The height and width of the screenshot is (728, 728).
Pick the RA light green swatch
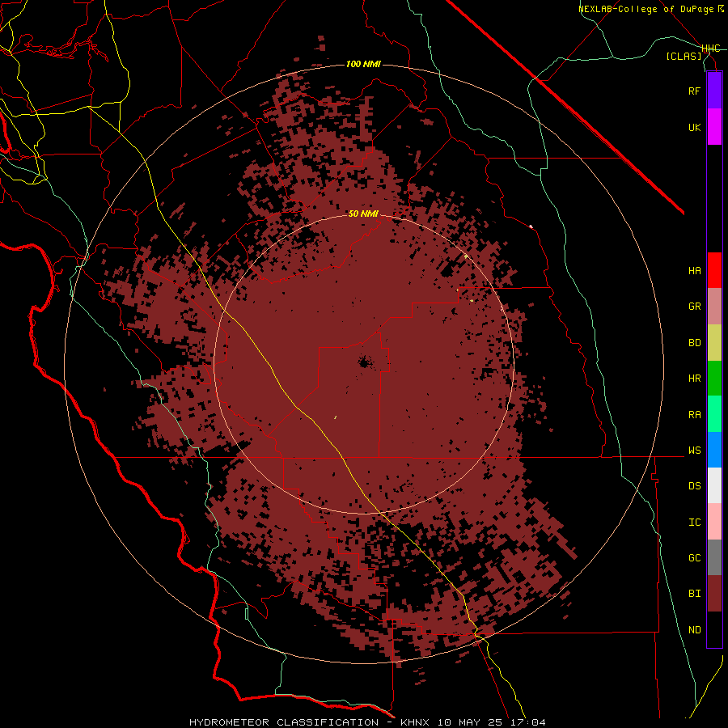[x=714, y=414]
